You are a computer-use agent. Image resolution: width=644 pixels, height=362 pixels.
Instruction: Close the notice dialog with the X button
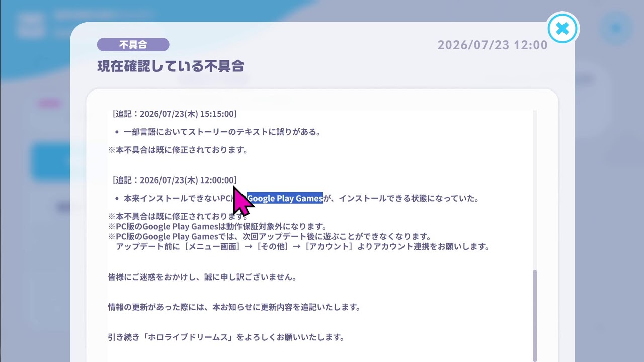562,28
